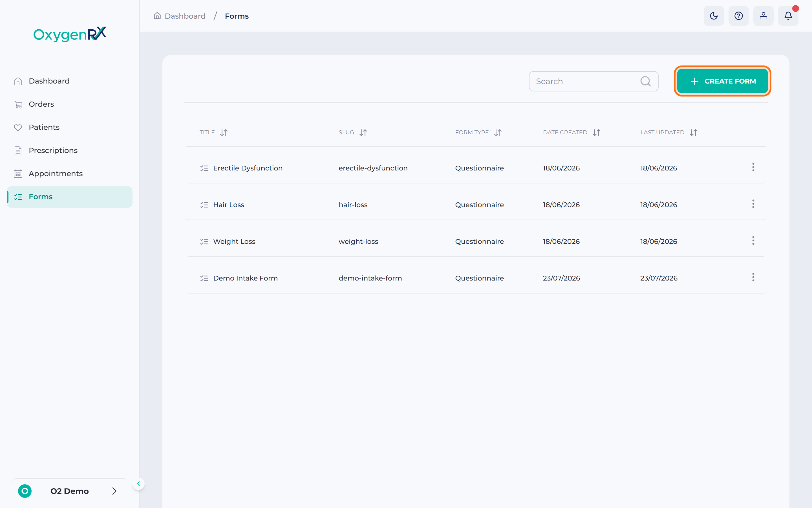Click the Forms checklist icon in sidebar
The image size is (812, 508).
(18, 197)
